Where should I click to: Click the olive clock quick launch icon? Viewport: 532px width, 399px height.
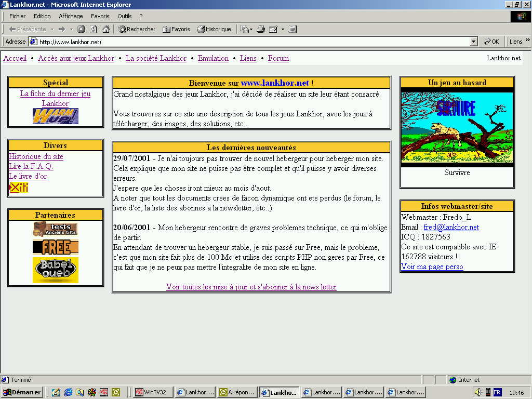tap(116, 392)
